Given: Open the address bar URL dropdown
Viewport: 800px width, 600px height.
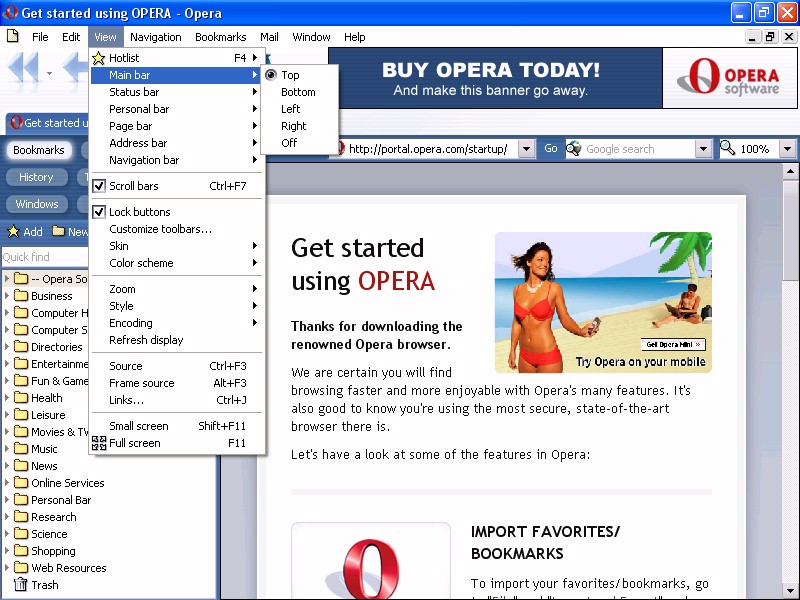Looking at the screenshot, I should [526, 149].
